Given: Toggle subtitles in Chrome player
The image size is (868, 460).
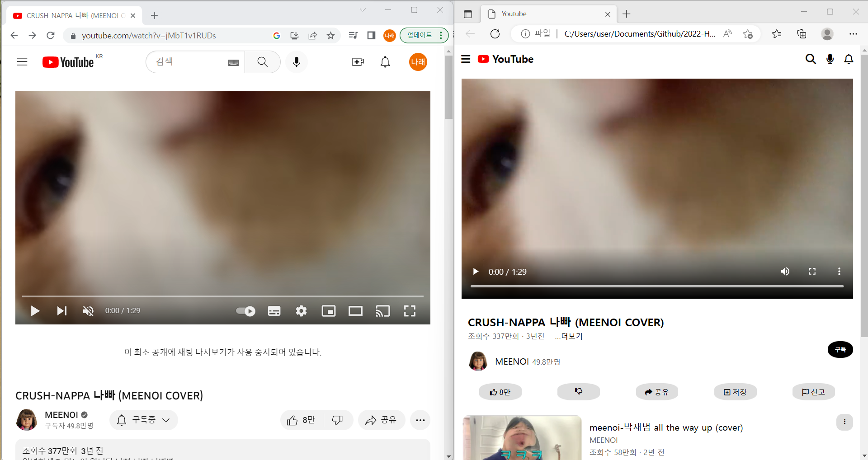Looking at the screenshot, I should pyautogui.click(x=274, y=311).
